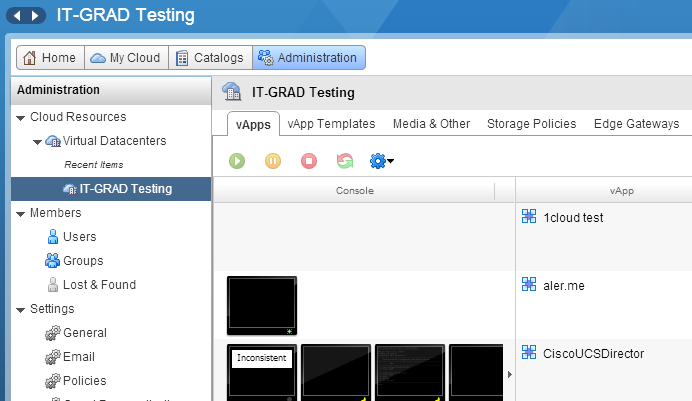Click the forward navigation arrow
This screenshot has height=401, width=692.
(x=35, y=16)
